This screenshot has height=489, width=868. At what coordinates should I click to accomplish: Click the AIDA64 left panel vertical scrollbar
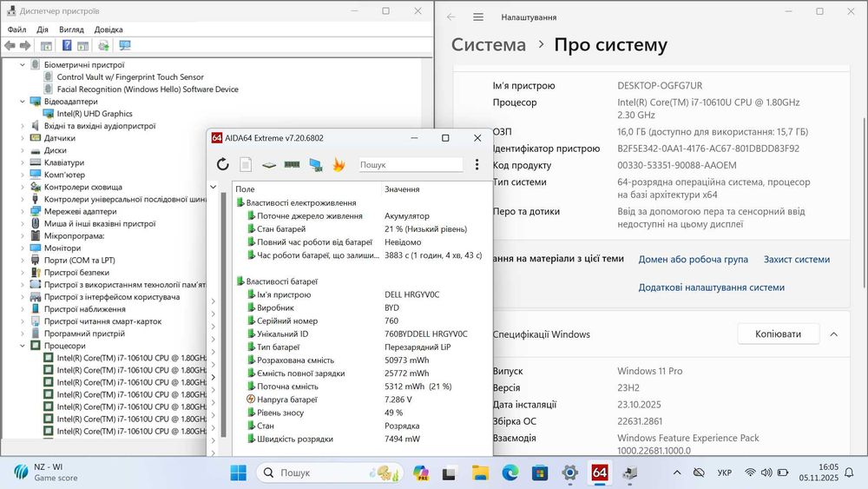tap(224, 314)
